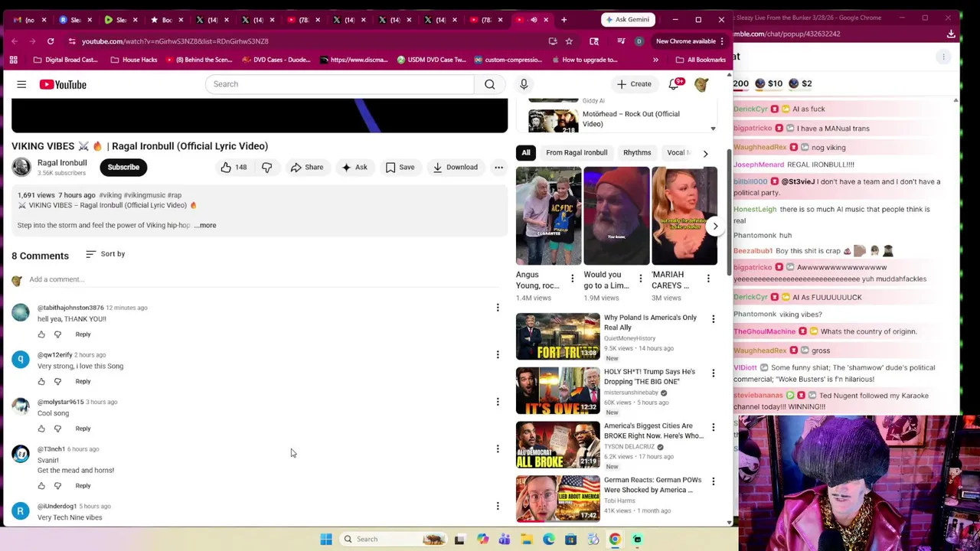Open the YouTube hamburger guide menu
This screenshot has height=551, width=980.
coord(21,84)
